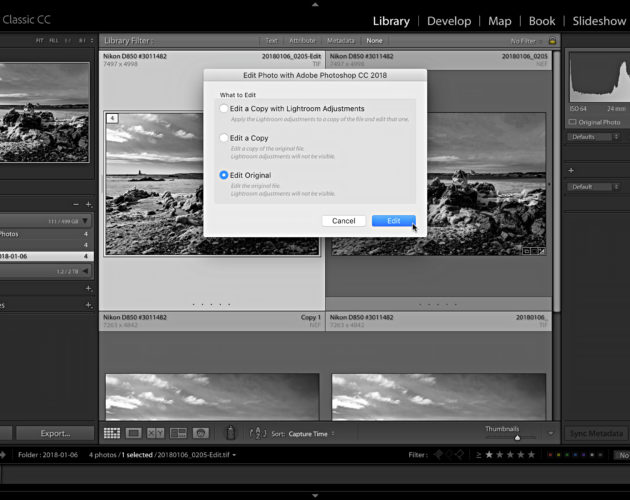Click the grid vertical scrollbar
Image resolution: width=630 pixels, height=500 pixels.
(x=556, y=181)
